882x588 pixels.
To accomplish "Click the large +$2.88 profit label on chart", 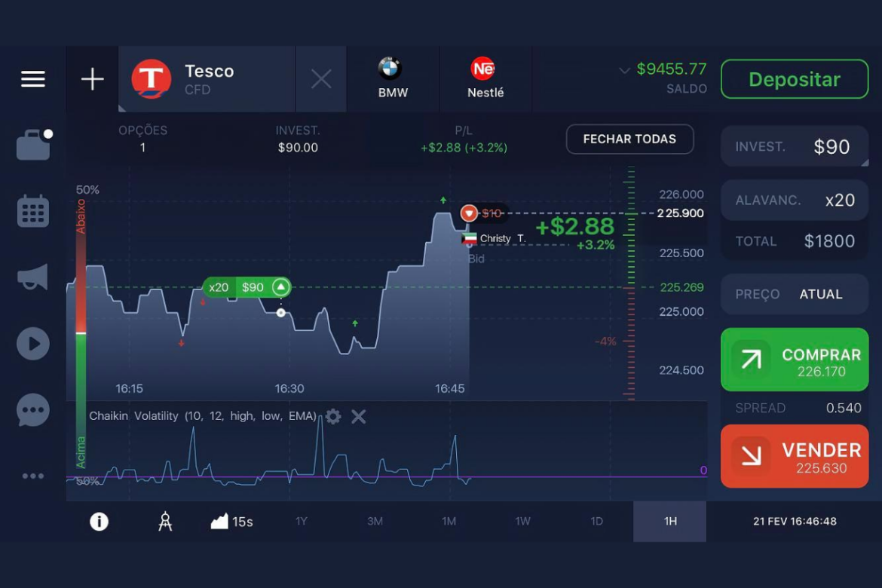I will click(574, 226).
